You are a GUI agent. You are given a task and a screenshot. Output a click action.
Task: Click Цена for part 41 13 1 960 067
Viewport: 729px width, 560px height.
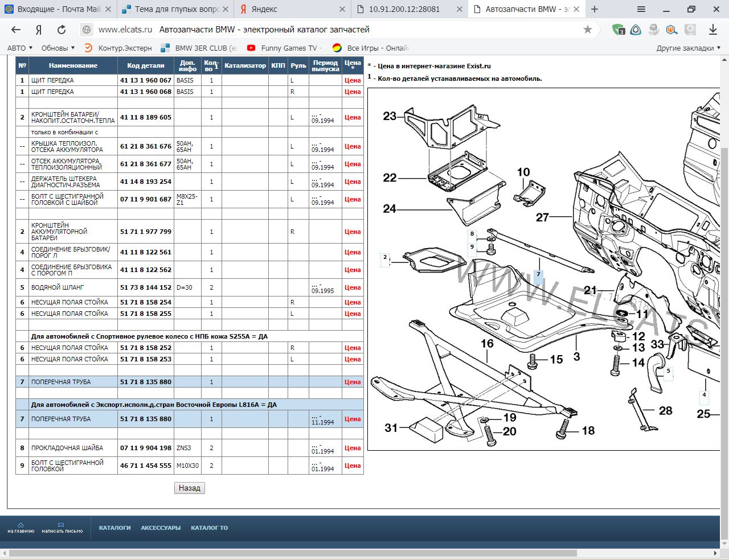coord(353,80)
